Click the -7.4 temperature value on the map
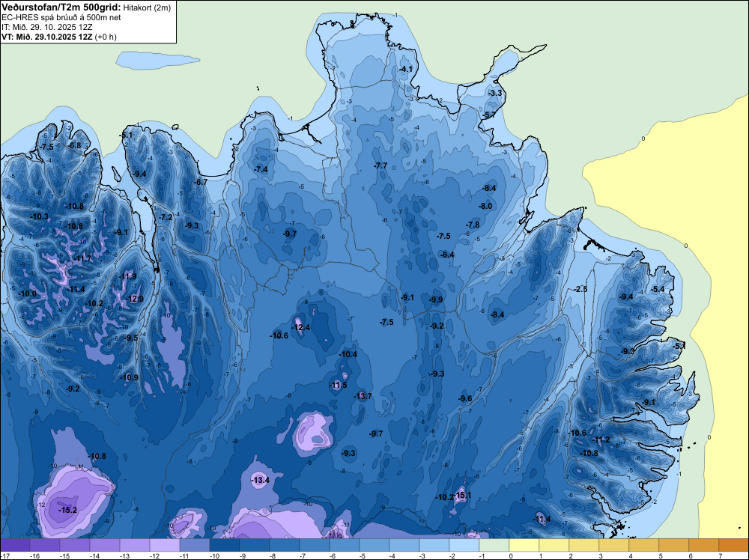Viewport: 749px width, 560px height. coord(261,169)
